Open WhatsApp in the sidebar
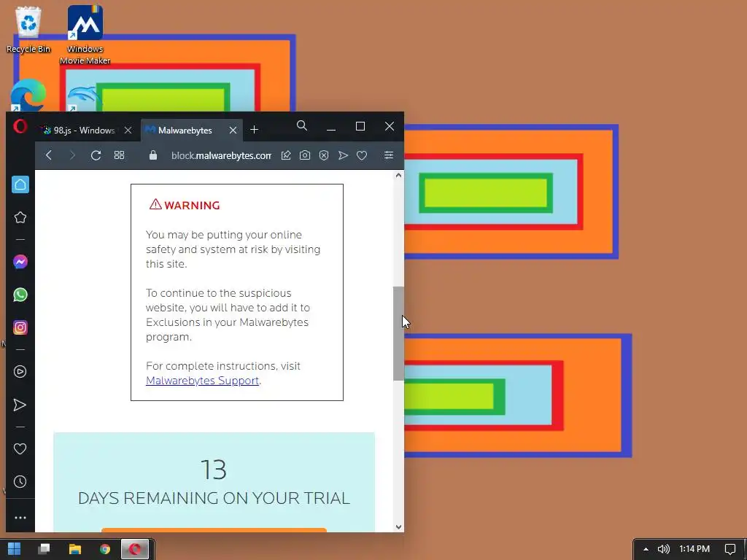Screen dimensions: 747x560 point(20,295)
